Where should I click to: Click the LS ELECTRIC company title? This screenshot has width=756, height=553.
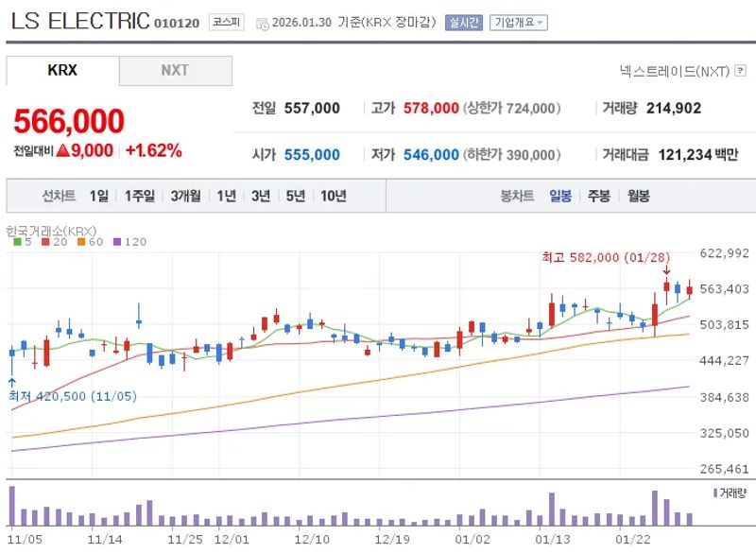(80, 21)
